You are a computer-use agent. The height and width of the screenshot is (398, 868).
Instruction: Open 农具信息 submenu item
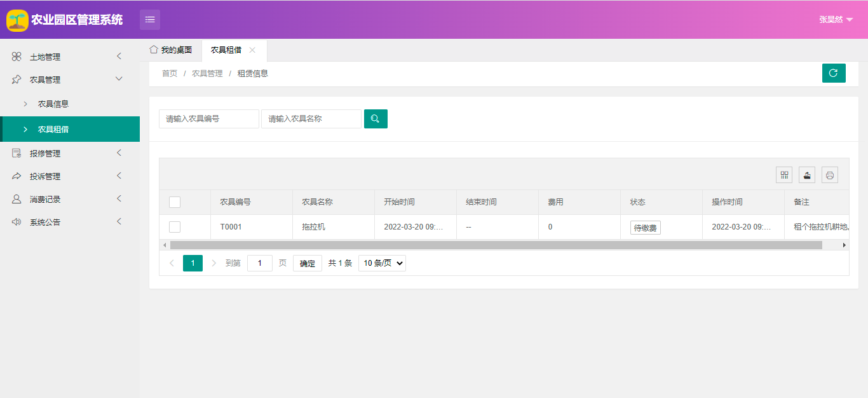(70, 104)
